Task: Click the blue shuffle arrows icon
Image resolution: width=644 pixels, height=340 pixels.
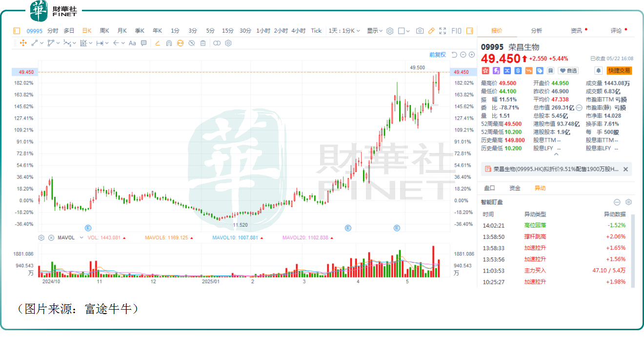Action: 507,71
